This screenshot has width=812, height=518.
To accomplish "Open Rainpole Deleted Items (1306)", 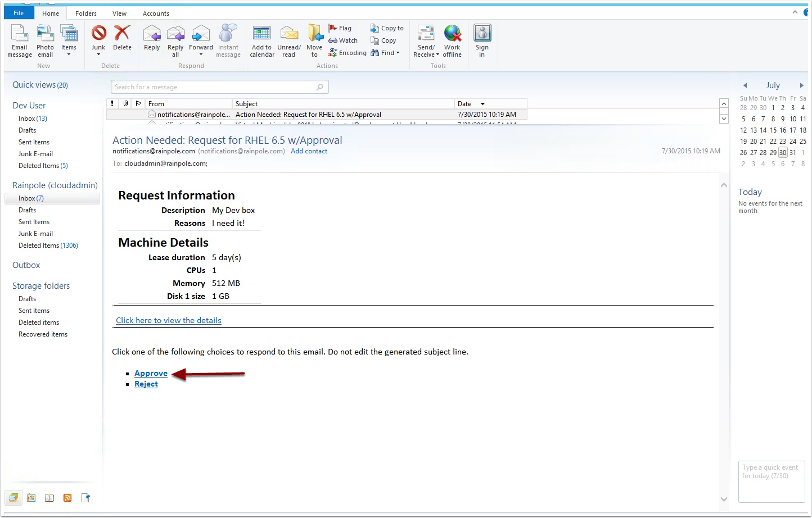I will point(48,246).
